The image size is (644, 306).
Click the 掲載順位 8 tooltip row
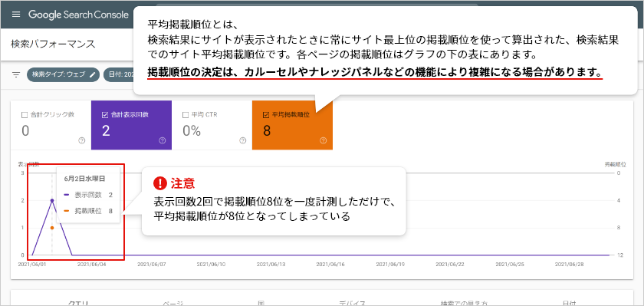pyautogui.click(x=88, y=211)
